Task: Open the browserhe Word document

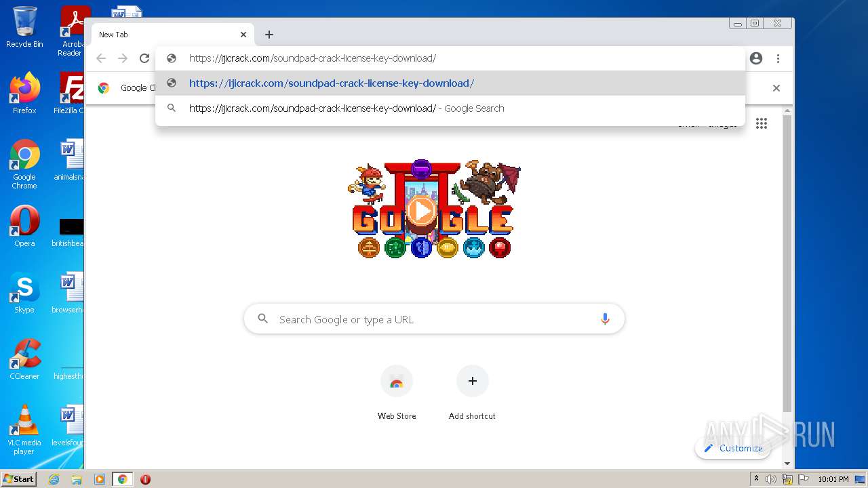Action: pos(70,293)
